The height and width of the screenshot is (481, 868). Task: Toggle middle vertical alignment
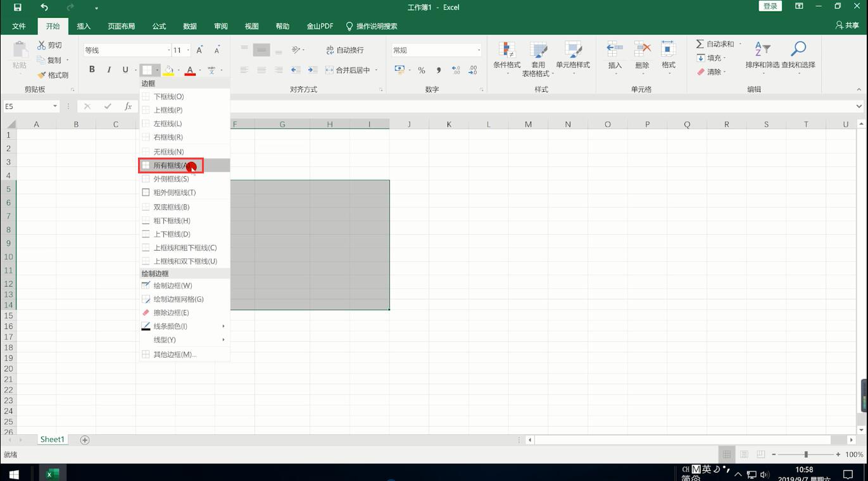261,50
